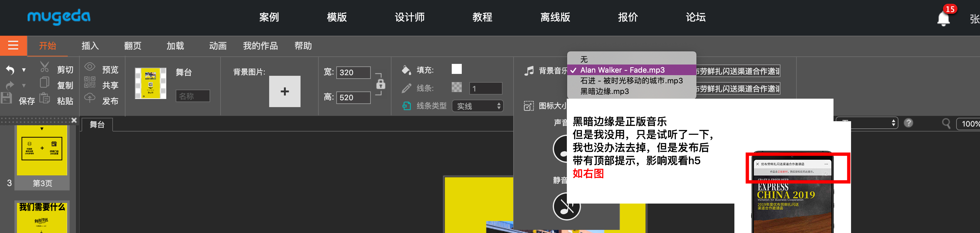Viewport: 980px width, 233px height.
Task: Click the undo arrow icon
Action: [x=10, y=70]
